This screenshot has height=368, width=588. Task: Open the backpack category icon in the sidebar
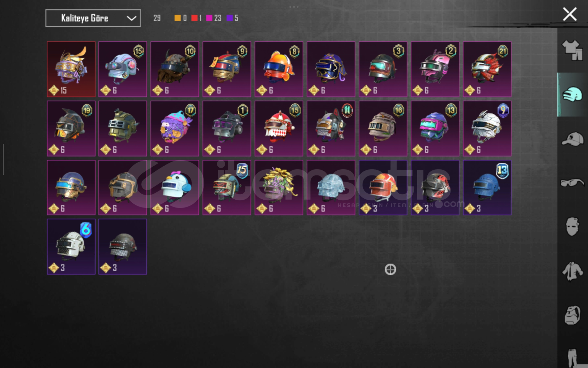[x=572, y=315]
